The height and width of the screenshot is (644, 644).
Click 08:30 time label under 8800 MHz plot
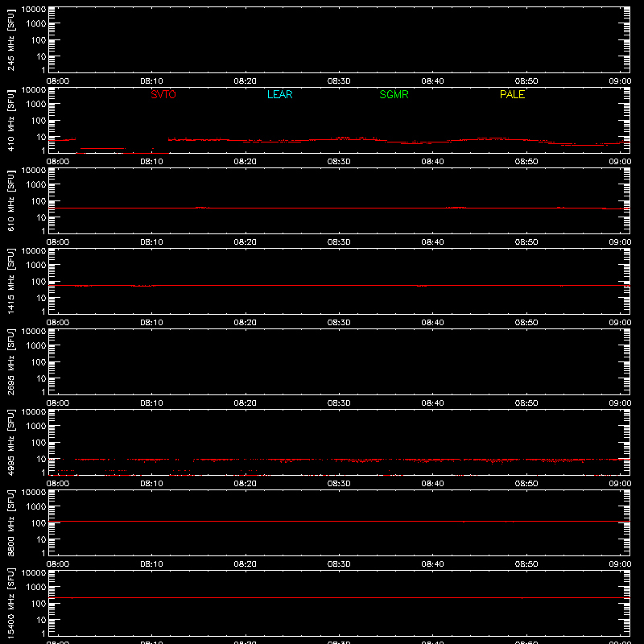[339, 564]
